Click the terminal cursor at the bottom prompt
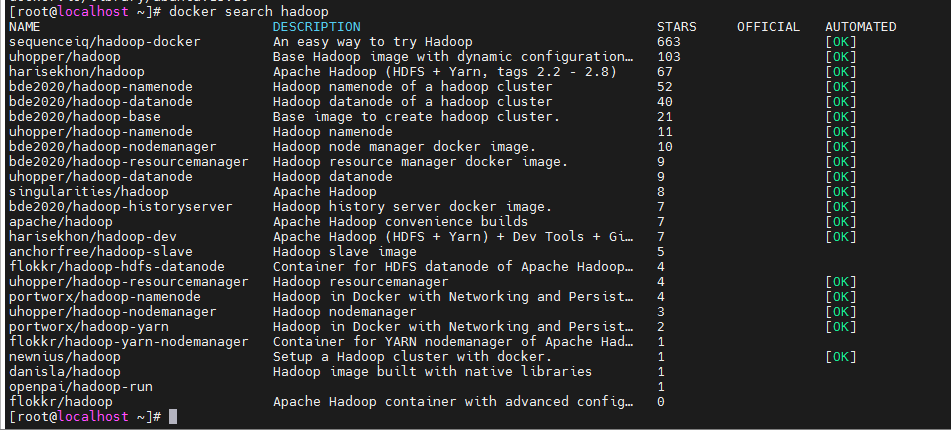The height and width of the screenshot is (432, 951). (173, 416)
